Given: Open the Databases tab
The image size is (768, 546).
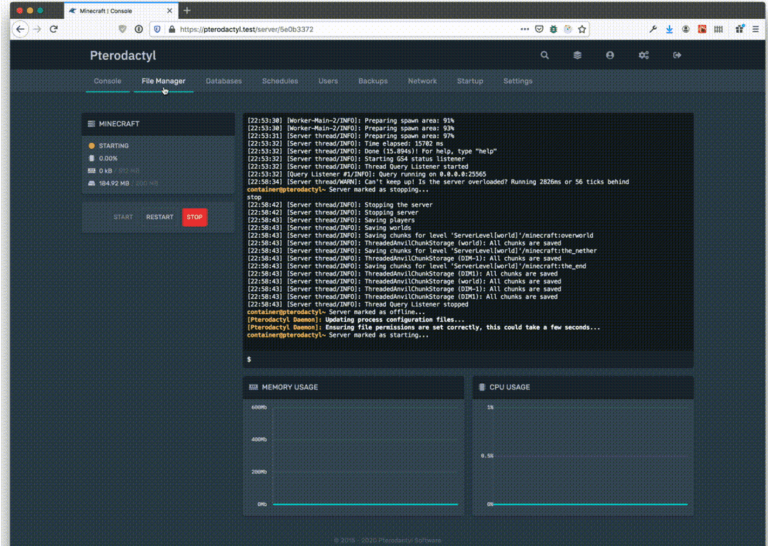Looking at the screenshot, I should pyautogui.click(x=223, y=81).
